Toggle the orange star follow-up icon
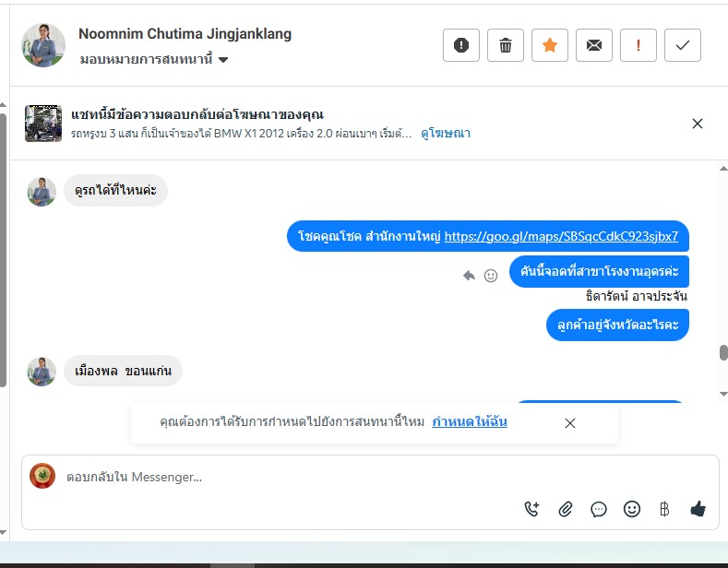The width and height of the screenshot is (728, 568). pyautogui.click(x=550, y=45)
